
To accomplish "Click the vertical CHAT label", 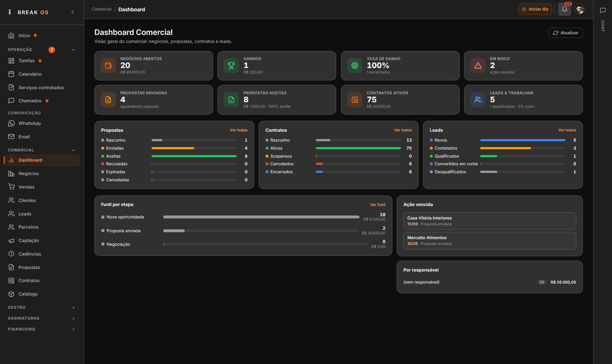I will pos(603,26).
